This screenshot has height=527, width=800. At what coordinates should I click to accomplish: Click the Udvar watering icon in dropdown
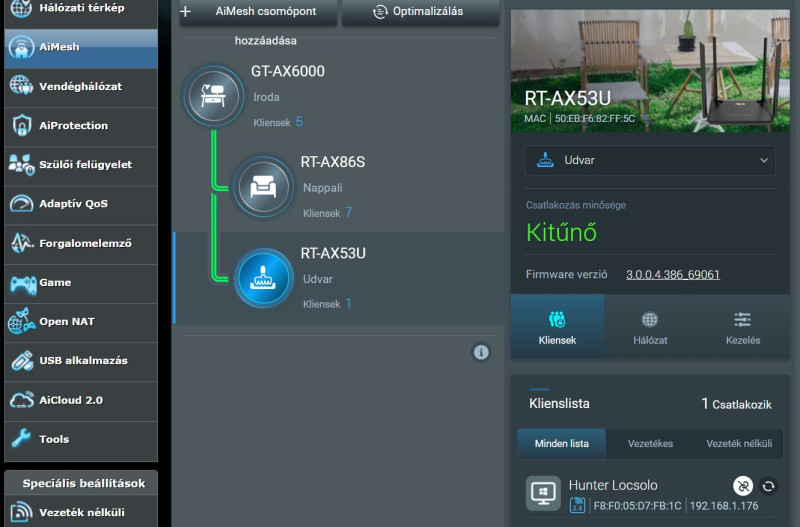point(545,160)
